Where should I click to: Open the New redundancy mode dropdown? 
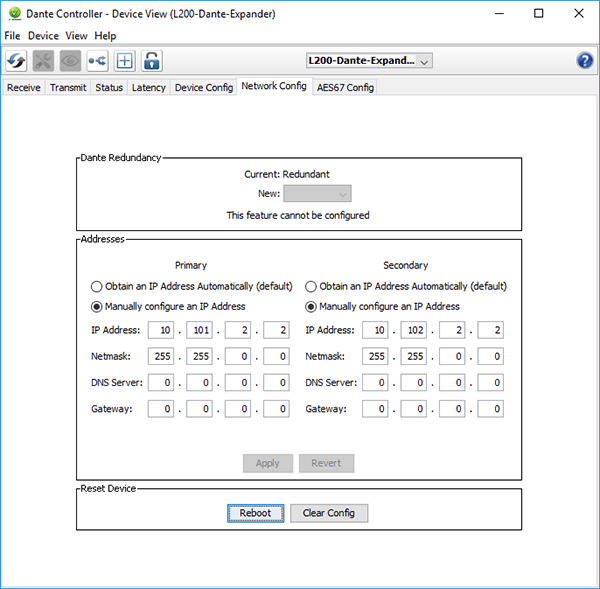point(317,194)
